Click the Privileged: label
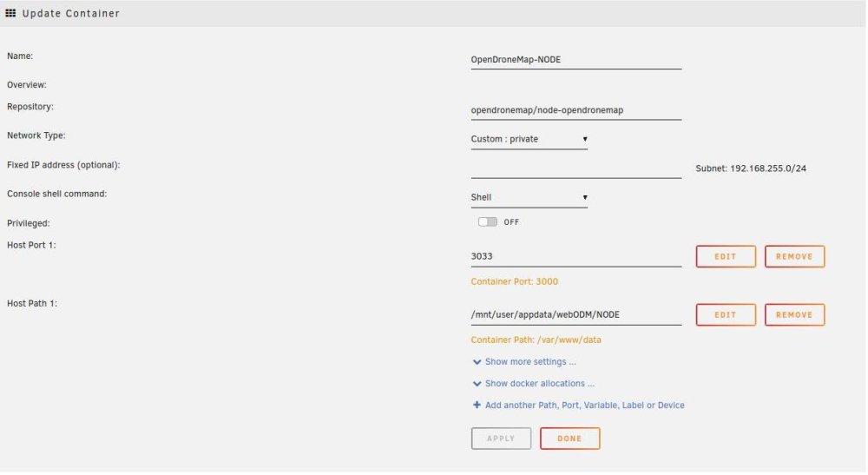This screenshot has height=475, width=868. [29, 224]
